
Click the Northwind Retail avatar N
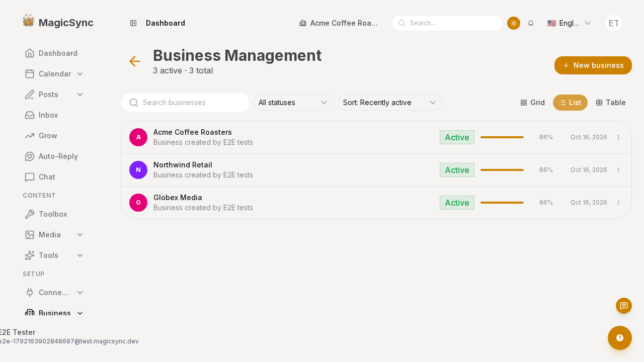(138, 170)
